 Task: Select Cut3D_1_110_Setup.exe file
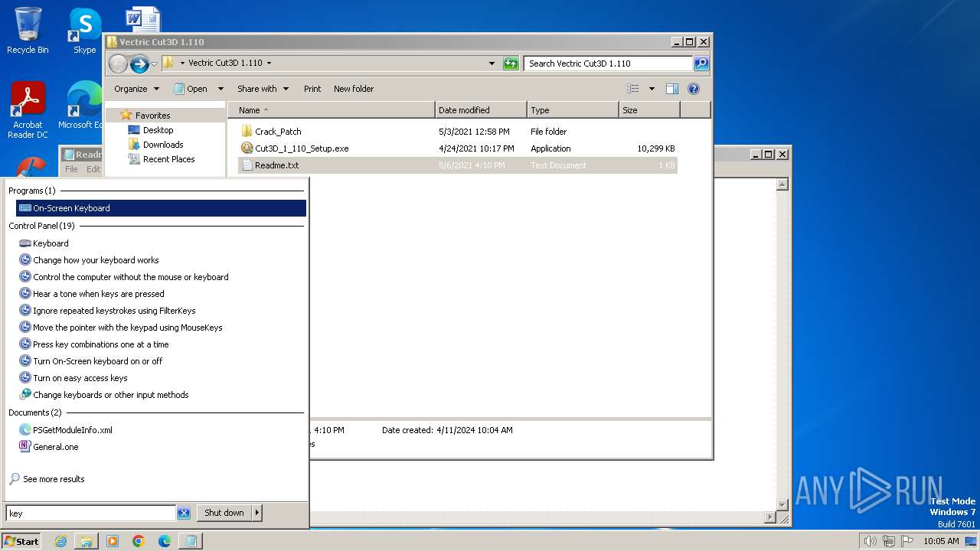pos(458,148)
